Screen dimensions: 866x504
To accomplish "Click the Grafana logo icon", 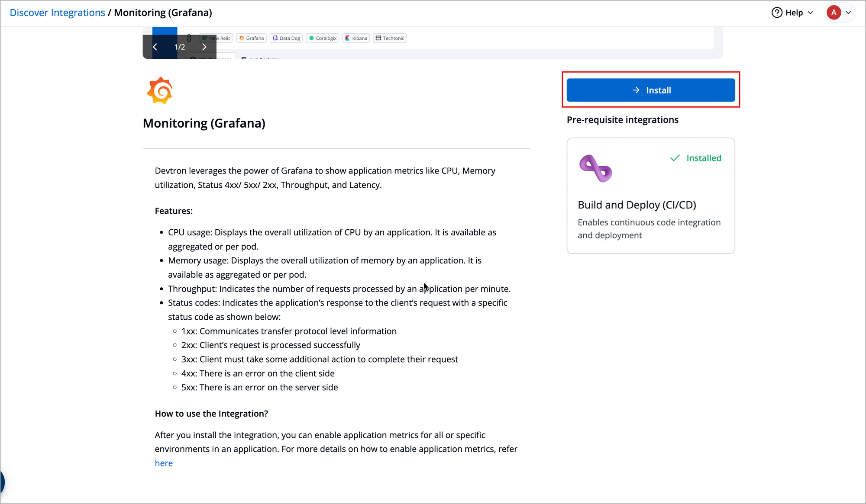I will [x=160, y=90].
